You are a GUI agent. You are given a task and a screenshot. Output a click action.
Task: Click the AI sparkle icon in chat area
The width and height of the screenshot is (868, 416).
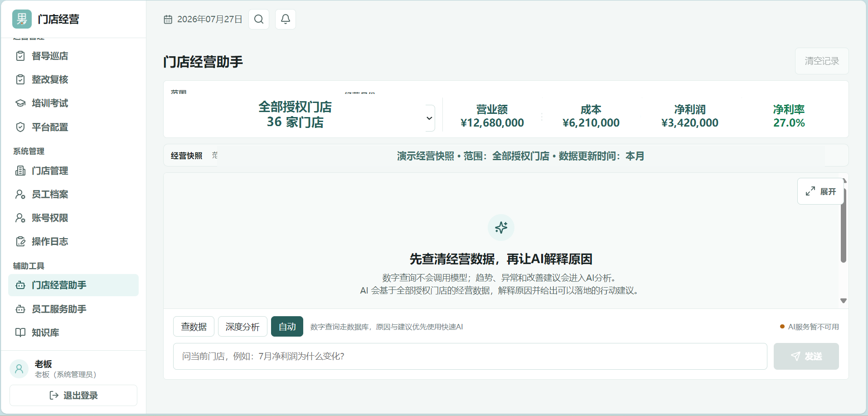tap(501, 227)
